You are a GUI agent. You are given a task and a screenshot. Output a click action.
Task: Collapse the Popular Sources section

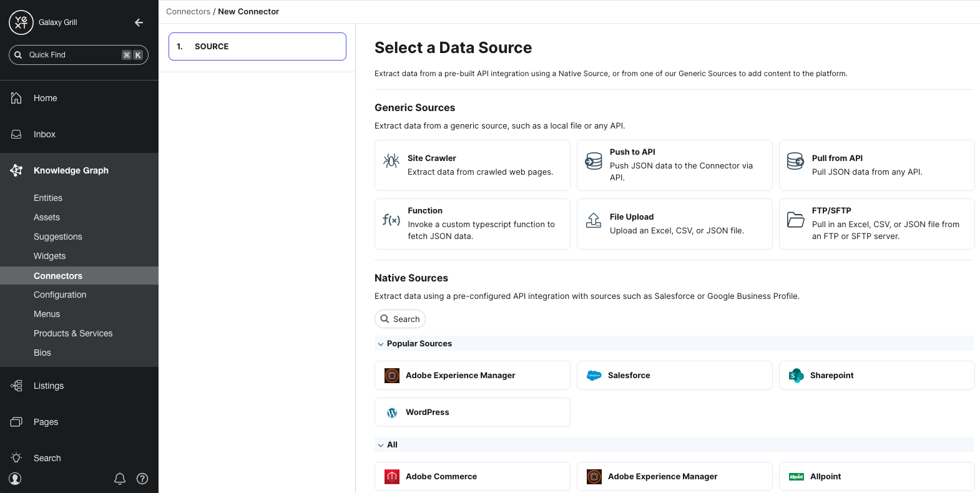(381, 344)
